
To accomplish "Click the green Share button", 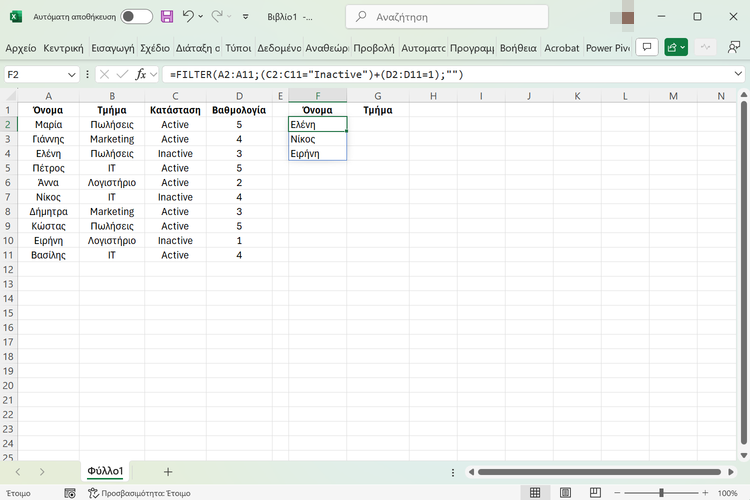I will [676, 47].
